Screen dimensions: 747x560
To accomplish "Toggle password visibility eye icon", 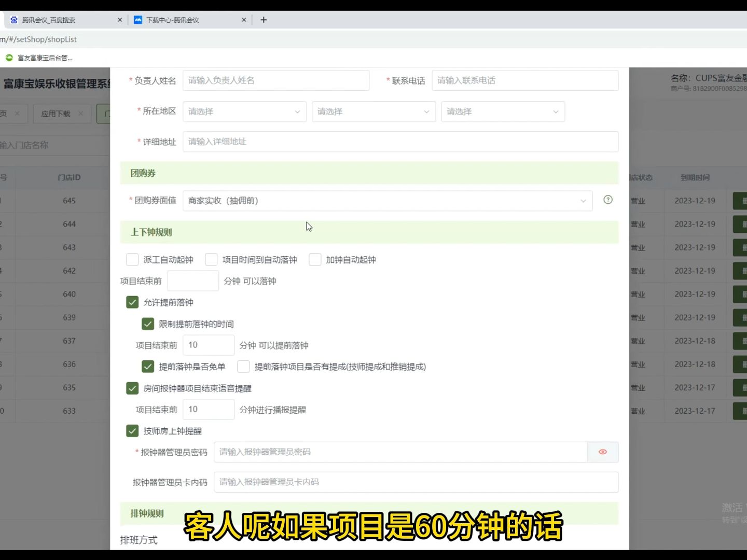I will click(602, 452).
